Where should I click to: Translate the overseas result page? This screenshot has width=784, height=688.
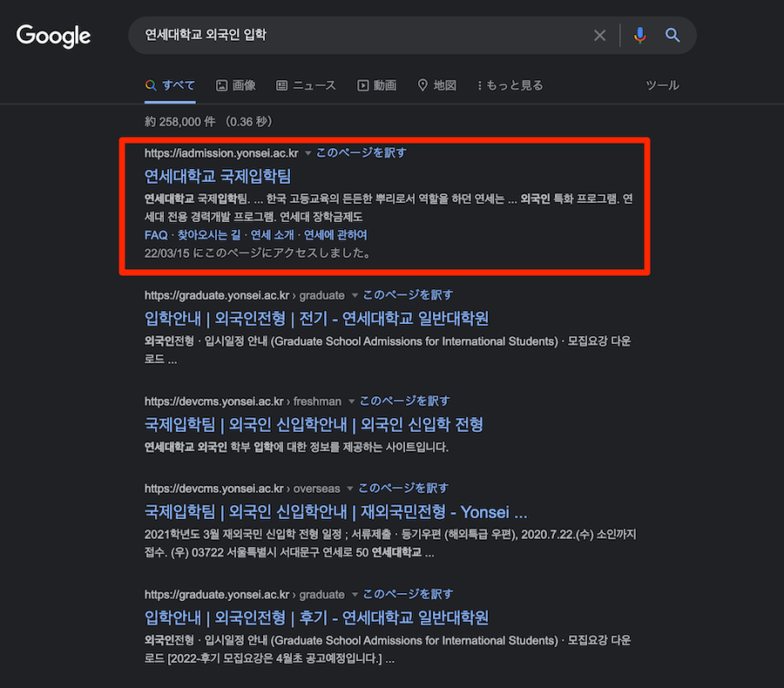(403, 488)
